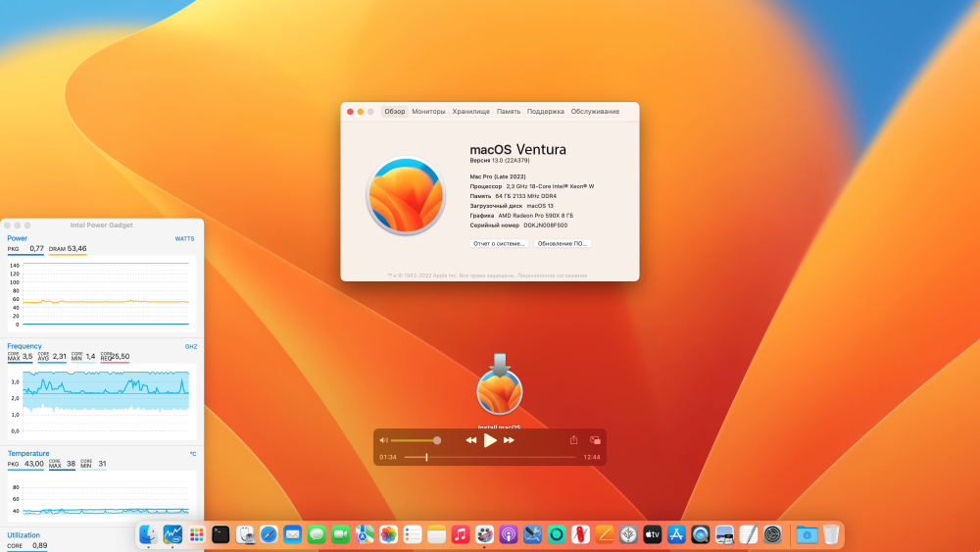The image size is (980, 552).
Task: Click the PKG 43,00 temperature value
Action: pyautogui.click(x=25, y=464)
